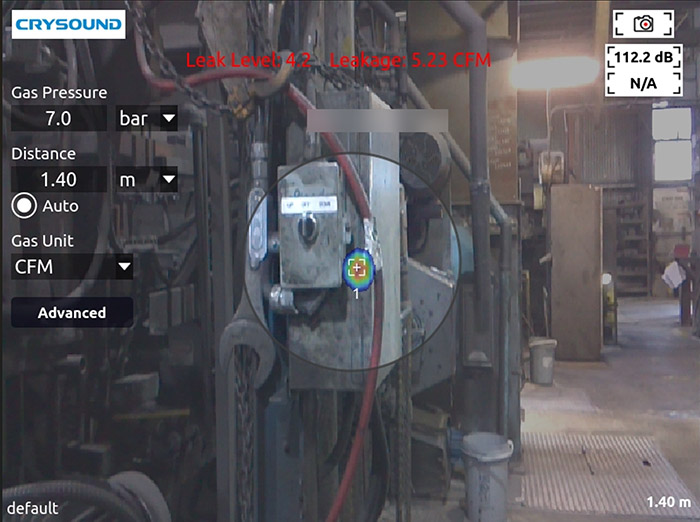Toggle the Auto distance radio button
Viewport: 700px width, 522px height.
24,206
